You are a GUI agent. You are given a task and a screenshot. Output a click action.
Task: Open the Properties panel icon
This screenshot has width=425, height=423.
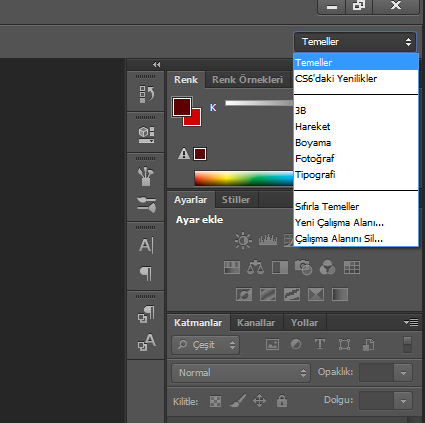pyautogui.click(x=146, y=135)
